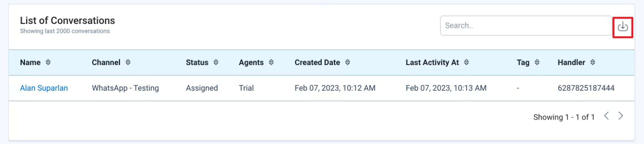Click the Last Activity At header
Viewport: 644px width, 144px height.
pos(432,62)
